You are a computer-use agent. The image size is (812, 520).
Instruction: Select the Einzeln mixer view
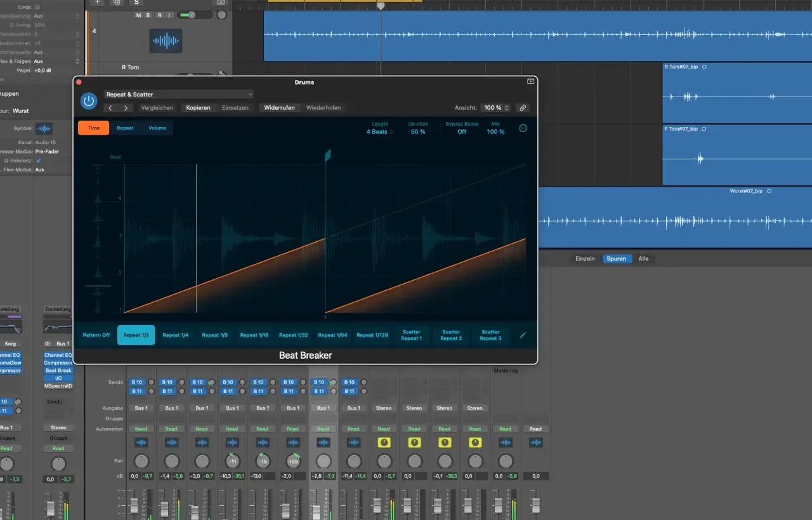tap(585, 259)
